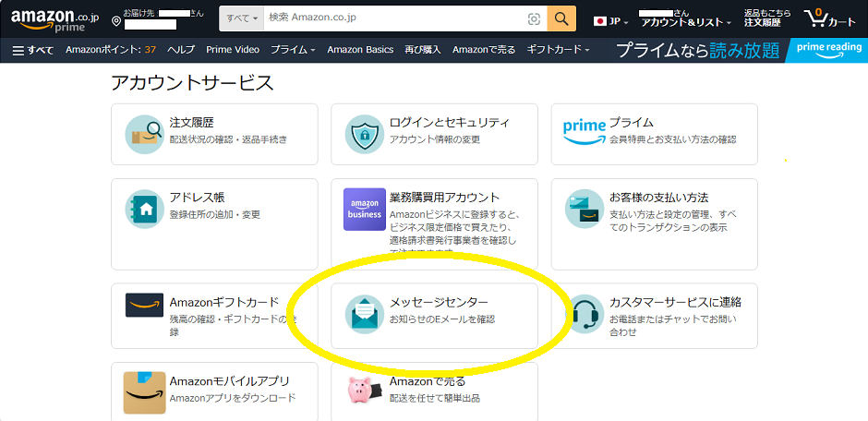868x421 pixels.
Task: Click text 配送状況の確認・返品手続き
Action: 228,139
